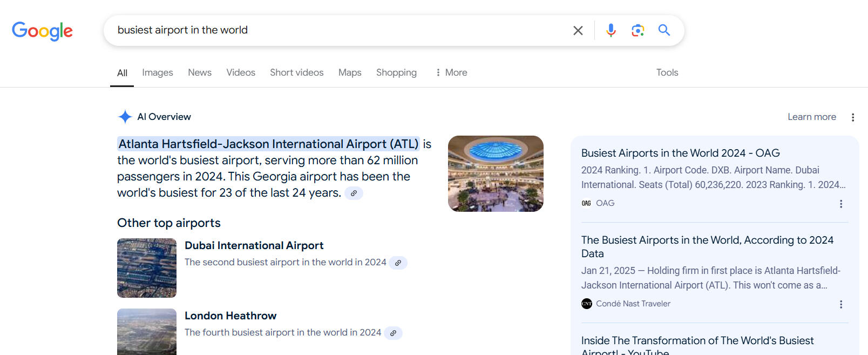Switch to the Short videos tab
The width and height of the screenshot is (868, 355).
tap(297, 72)
